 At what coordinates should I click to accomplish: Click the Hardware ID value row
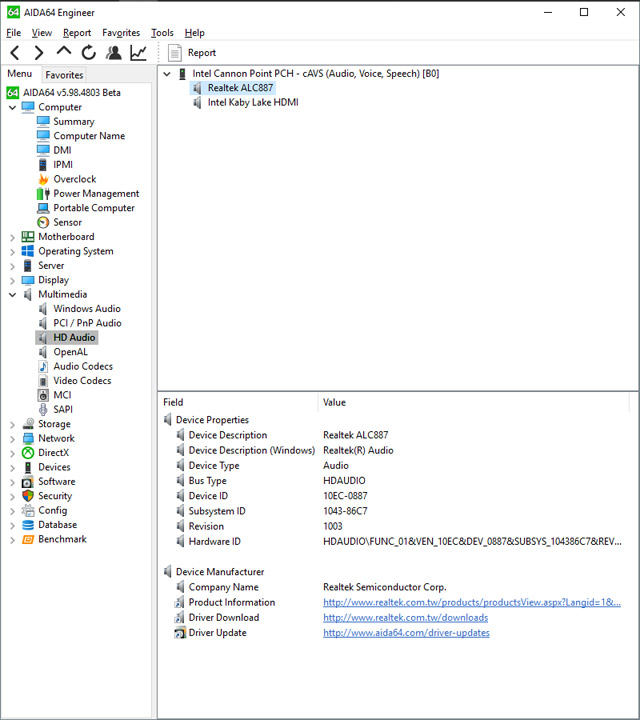pos(472,541)
